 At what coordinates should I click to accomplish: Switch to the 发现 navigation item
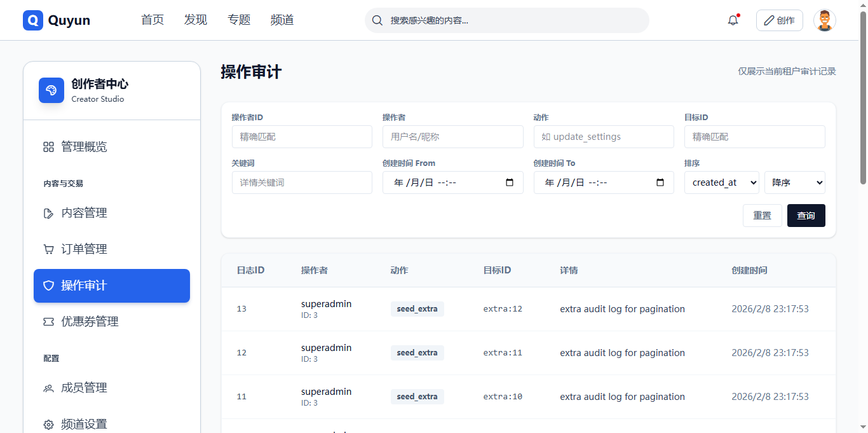(x=196, y=20)
